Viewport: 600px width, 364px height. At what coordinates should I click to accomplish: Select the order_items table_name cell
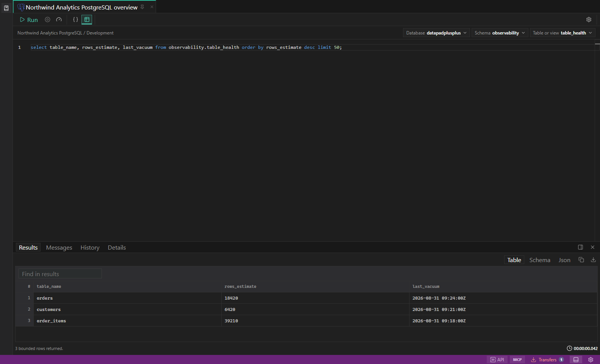pyautogui.click(x=127, y=321)
